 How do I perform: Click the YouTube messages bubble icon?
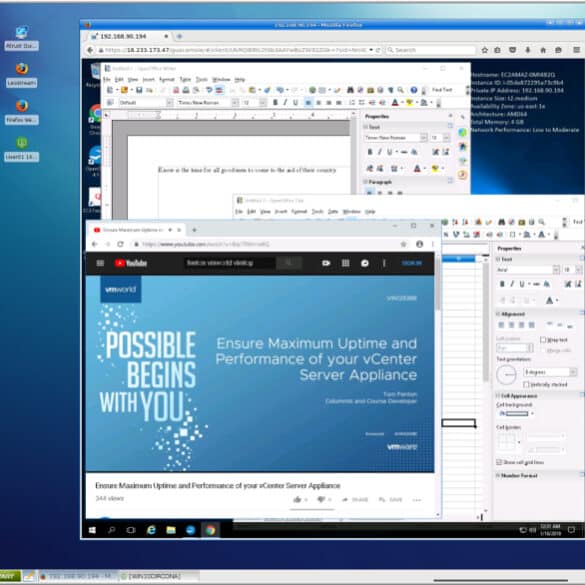tap(365, 263)
